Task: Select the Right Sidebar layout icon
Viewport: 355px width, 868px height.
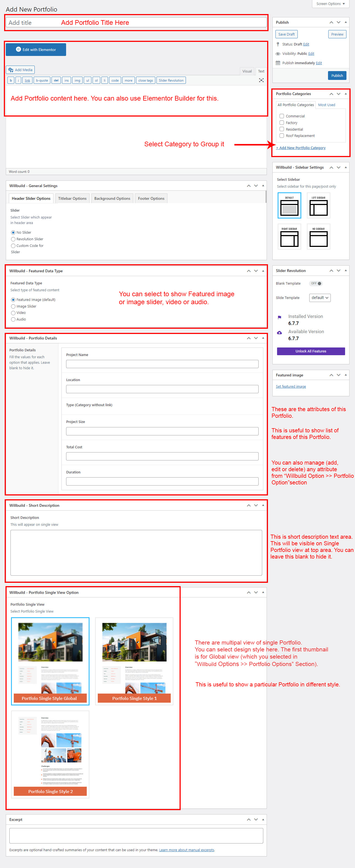Action: (289, 236)
